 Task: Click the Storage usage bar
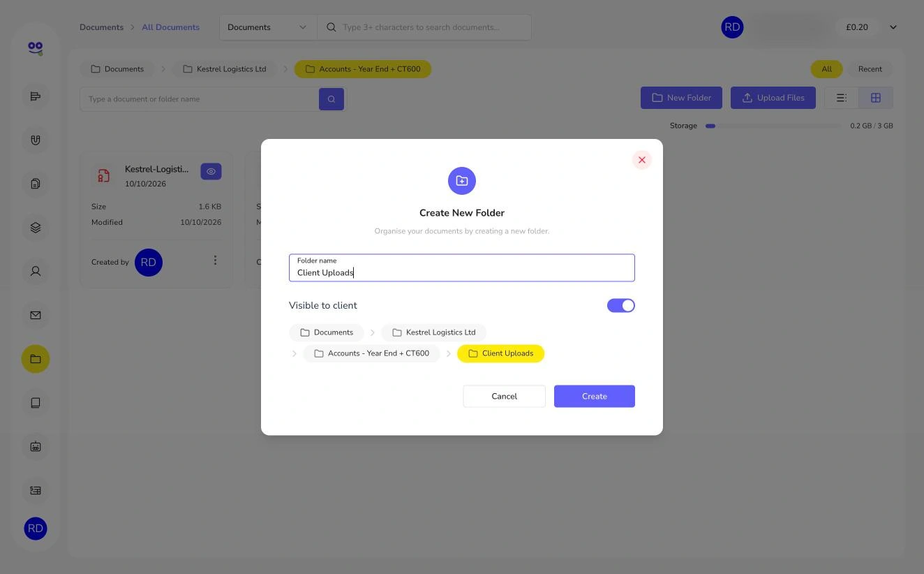[773, 126]
